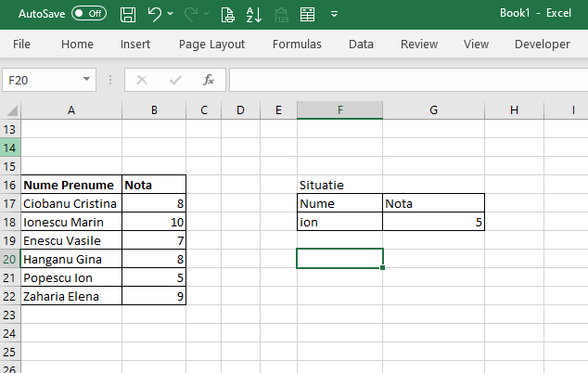
Task: Click the Save icon in Quick Access Toolbar
Action: (129, 14)
